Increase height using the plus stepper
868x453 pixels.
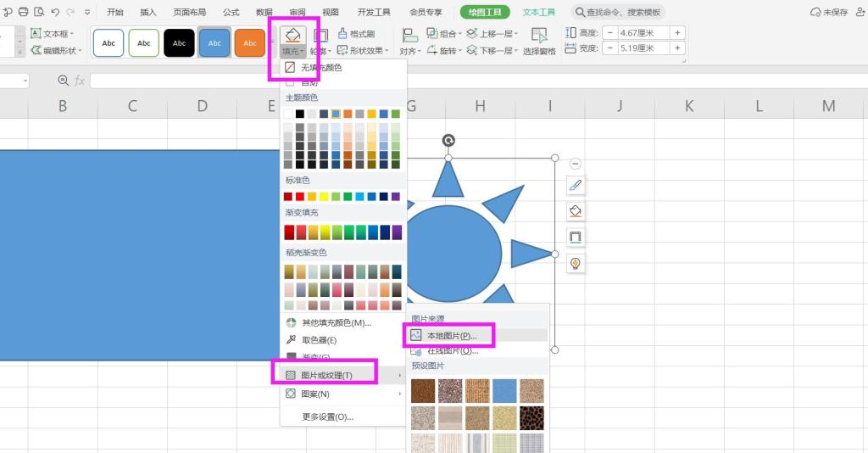pos(677,33)
